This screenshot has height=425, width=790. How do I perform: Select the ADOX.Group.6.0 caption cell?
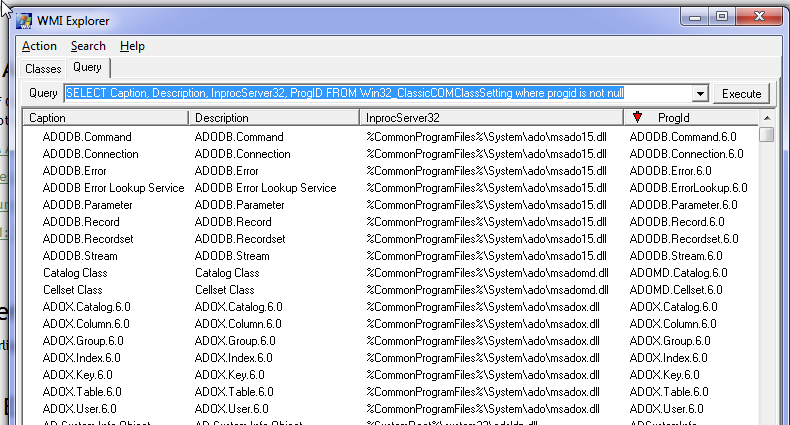[83, 341]
